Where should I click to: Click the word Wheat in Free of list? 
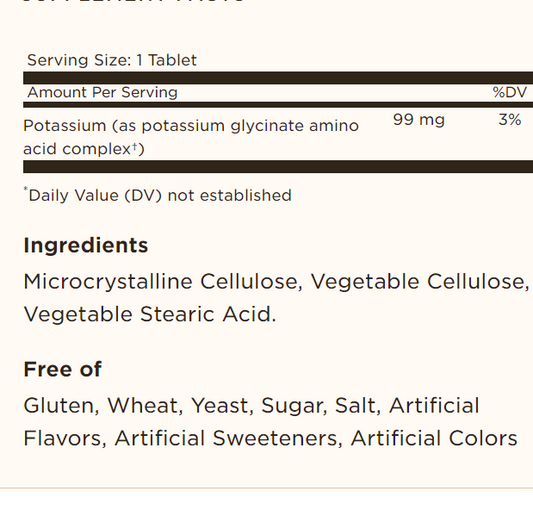[x=145, y=406]
